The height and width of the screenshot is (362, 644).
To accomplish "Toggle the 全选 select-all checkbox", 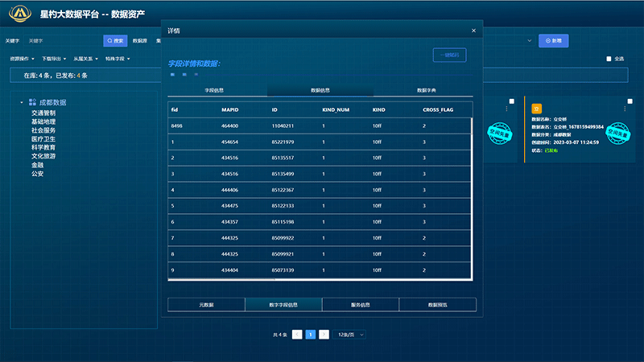I will coord(609,59).
